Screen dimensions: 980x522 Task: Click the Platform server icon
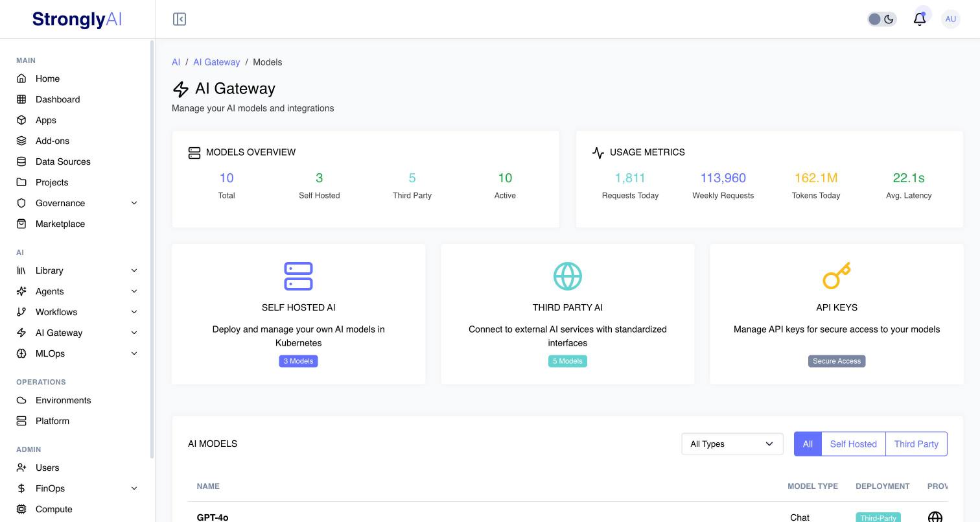21,421
